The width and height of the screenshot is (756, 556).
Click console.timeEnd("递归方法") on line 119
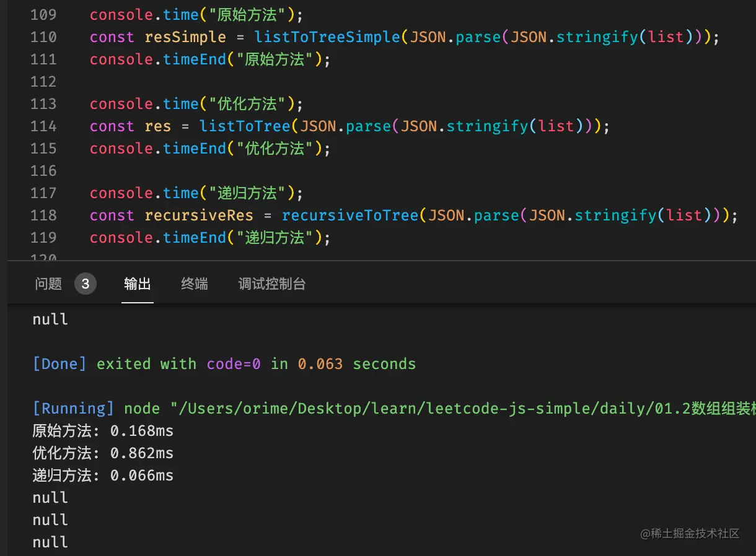(x=211, y=238)
